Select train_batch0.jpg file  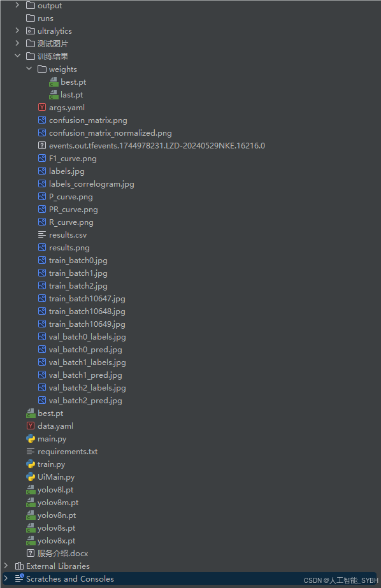[78, 261]
